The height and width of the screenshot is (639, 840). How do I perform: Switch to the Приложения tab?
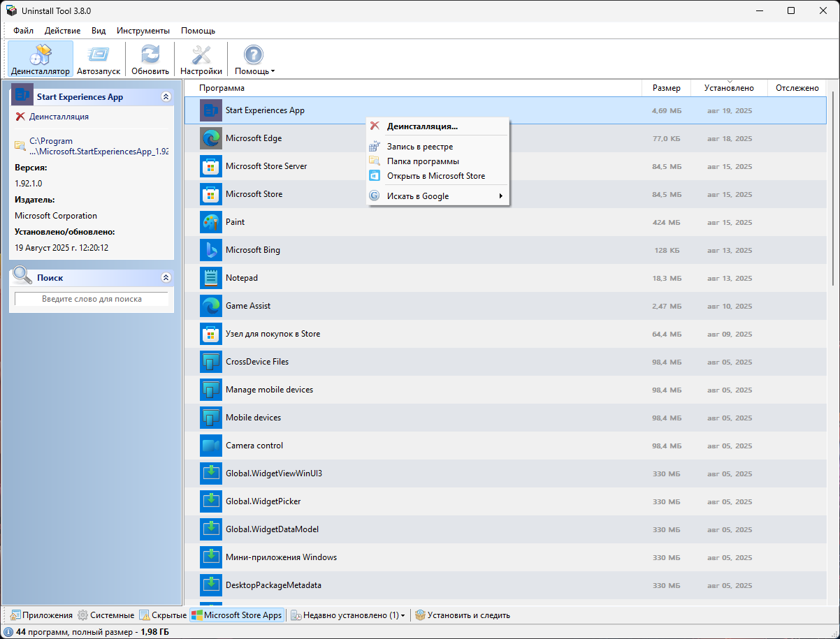pos(41,615)
